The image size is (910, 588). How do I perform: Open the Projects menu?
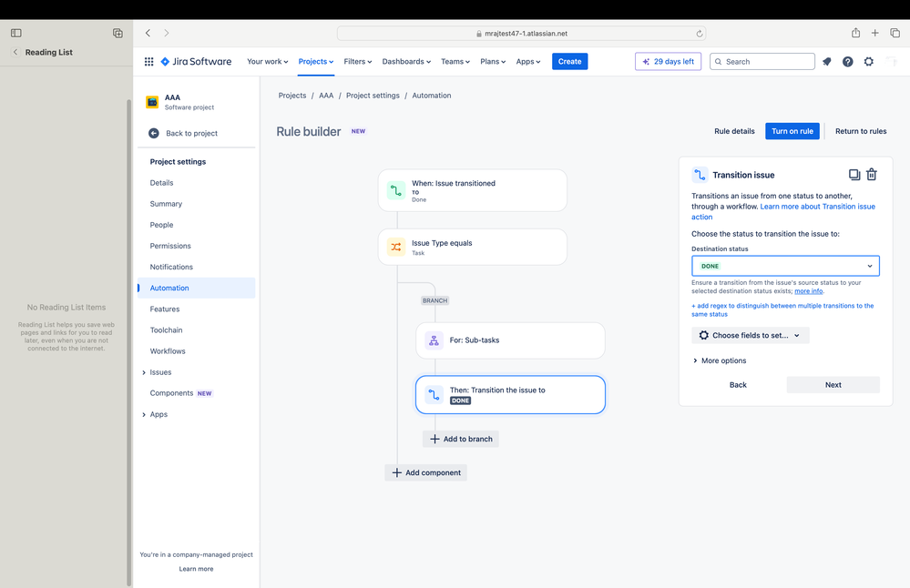tap(316, 62)
